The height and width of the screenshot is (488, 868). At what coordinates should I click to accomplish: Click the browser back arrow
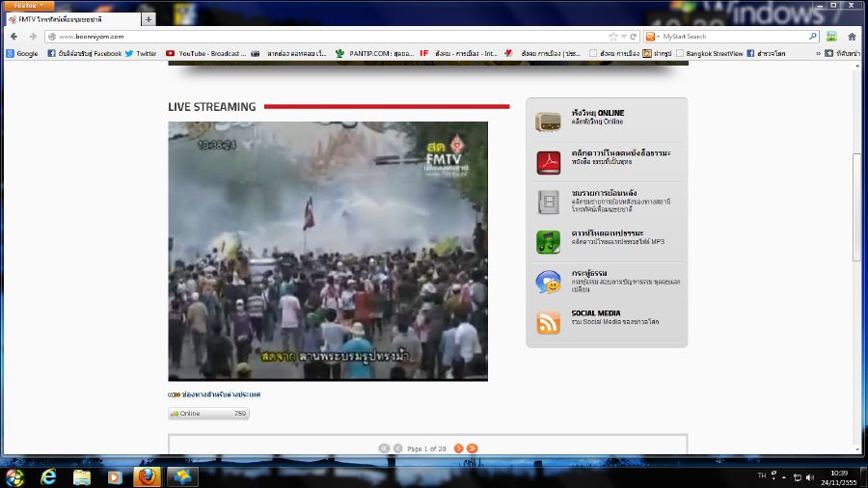tap(14, 37)
